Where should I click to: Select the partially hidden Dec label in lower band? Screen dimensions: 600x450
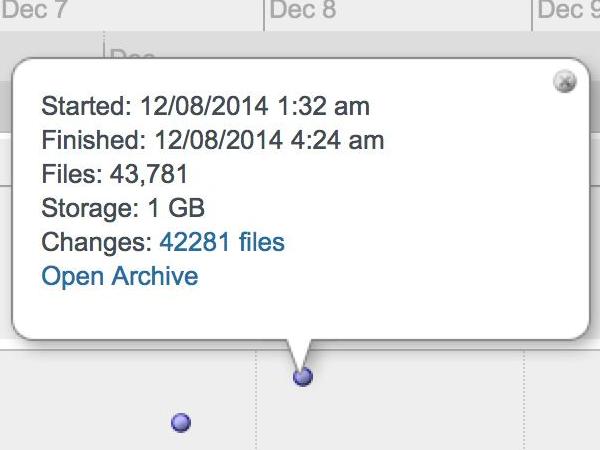click(132, 54)
